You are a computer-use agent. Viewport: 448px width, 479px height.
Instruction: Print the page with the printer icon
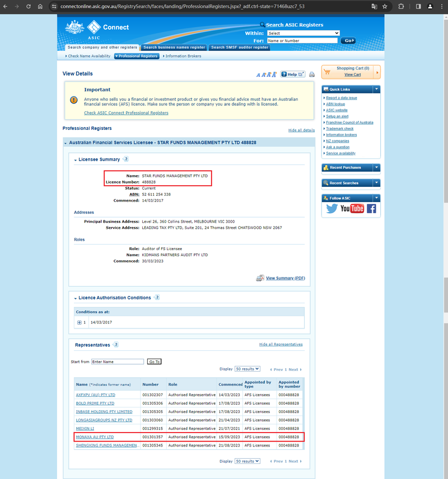tap(311, 74)
